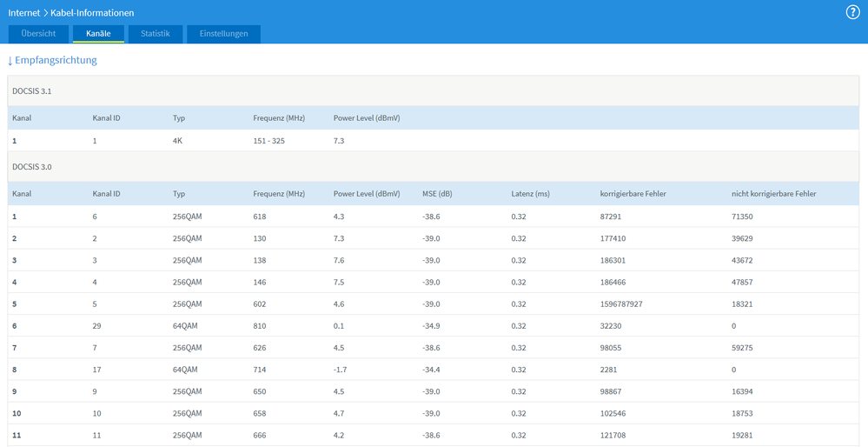Screen dimensions: 868x447
Task: Open the Einstellungen tab
Action: point(223,34)
